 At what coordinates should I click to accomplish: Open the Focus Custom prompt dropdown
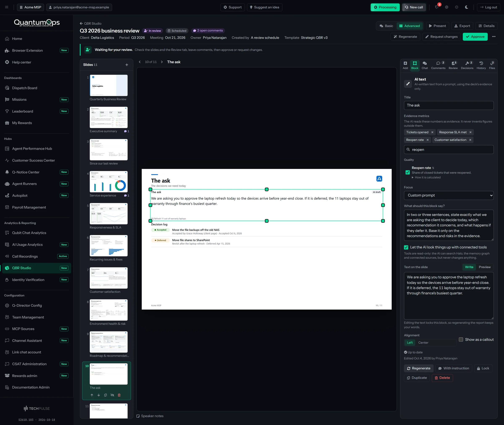(x=449, y=195)
